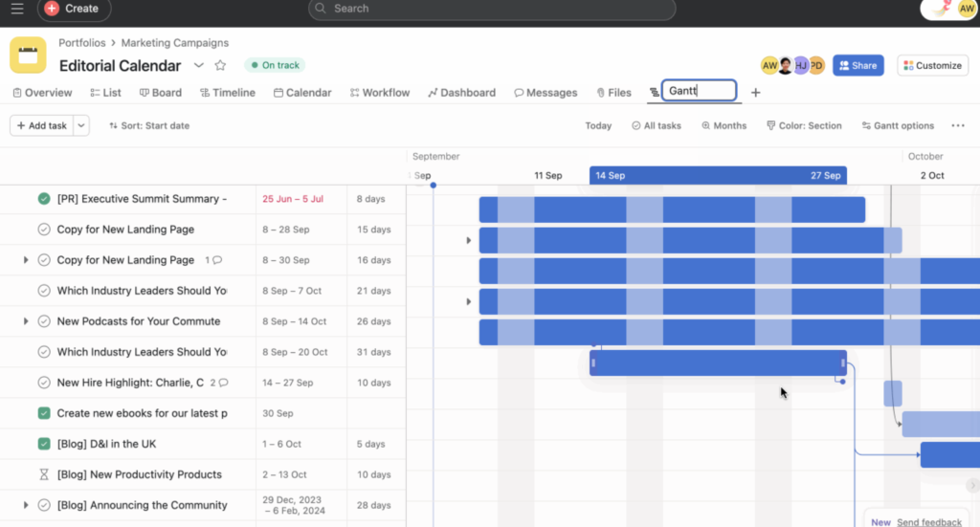Add a new tab with plus icon

click(x=756, y=93)
